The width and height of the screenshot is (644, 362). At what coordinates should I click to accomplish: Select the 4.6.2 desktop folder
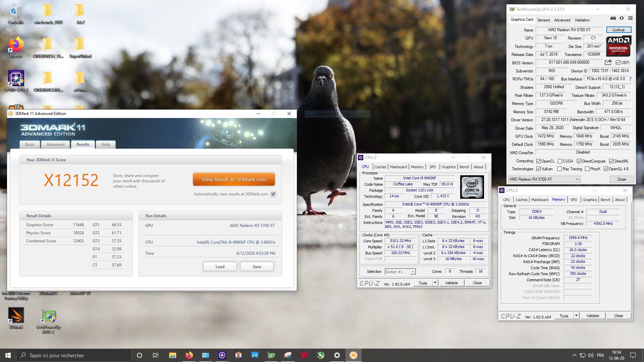pyautogui.click(x=80, y=14)
